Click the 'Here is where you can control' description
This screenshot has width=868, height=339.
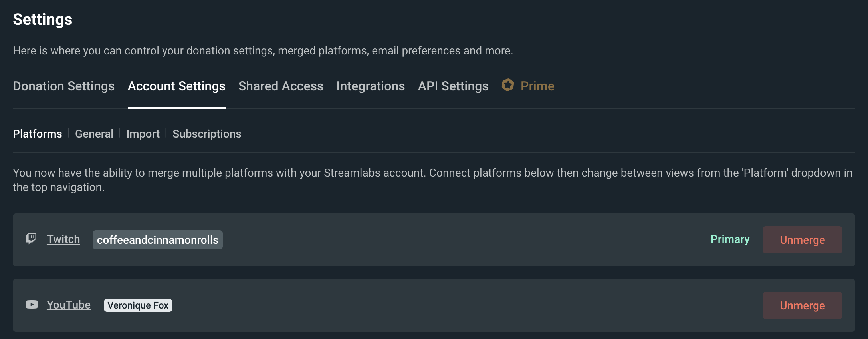[x=263, y=50]
